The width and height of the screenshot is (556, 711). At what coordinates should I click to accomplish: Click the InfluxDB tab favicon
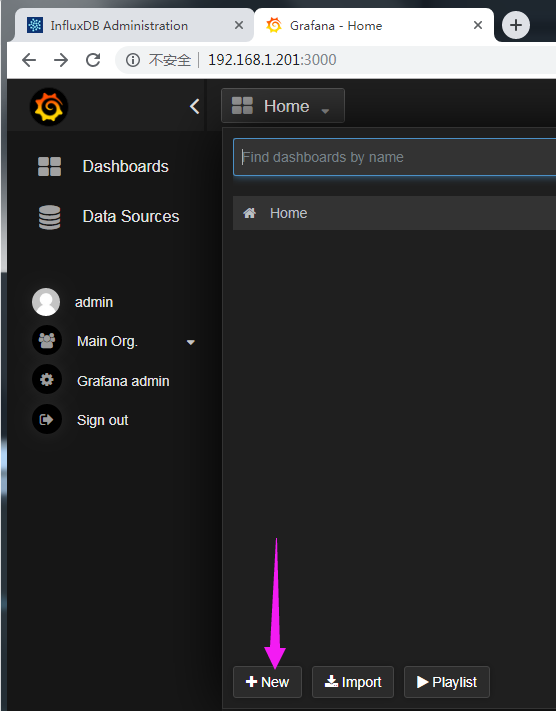(35, 25)
